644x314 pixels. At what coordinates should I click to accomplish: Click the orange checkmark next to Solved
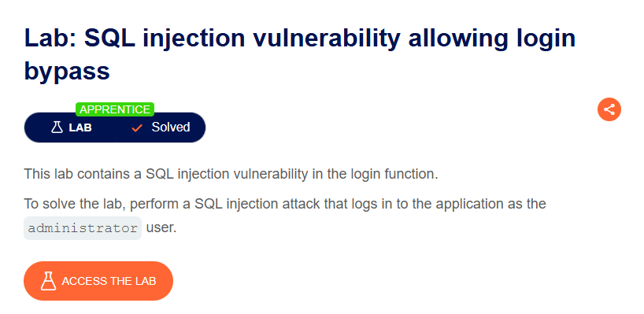coord(137,128)
